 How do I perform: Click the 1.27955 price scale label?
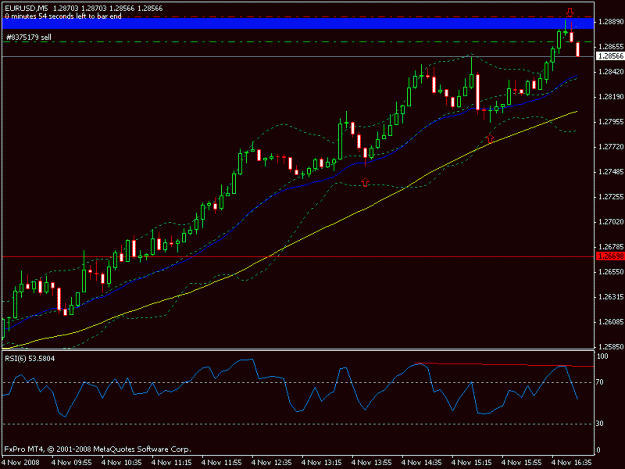[611, 122]
